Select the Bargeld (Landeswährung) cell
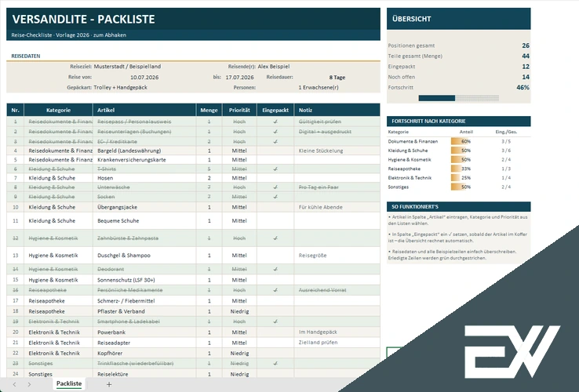Image resolution: width=579 pixels, height=392 pixels. coord(144,151)
